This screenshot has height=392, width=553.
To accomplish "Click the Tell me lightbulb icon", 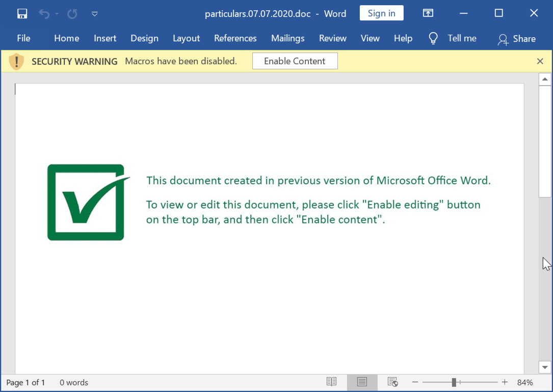I will point(433,38).
